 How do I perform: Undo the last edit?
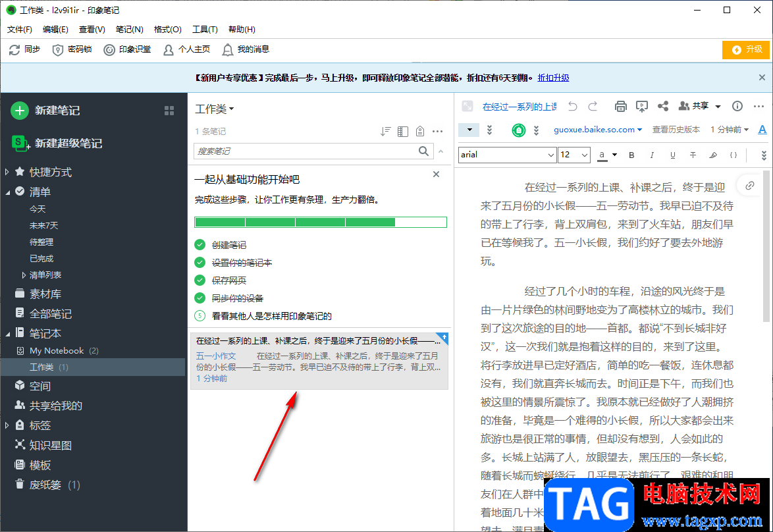(572, 106)
